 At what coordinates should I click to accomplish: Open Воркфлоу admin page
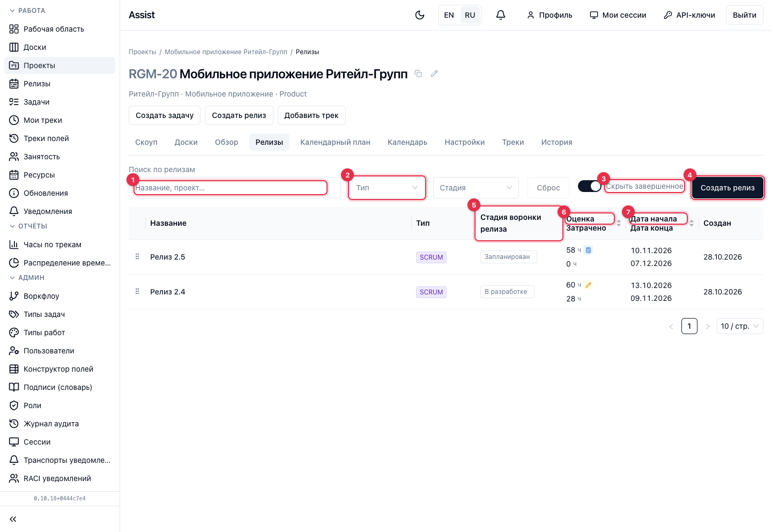tap(60, 296)
